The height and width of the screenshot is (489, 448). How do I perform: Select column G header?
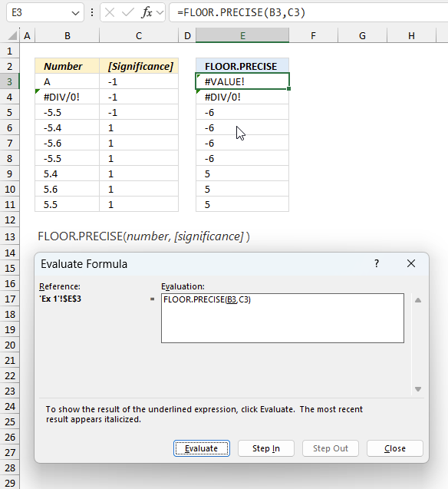coord(362,35)
